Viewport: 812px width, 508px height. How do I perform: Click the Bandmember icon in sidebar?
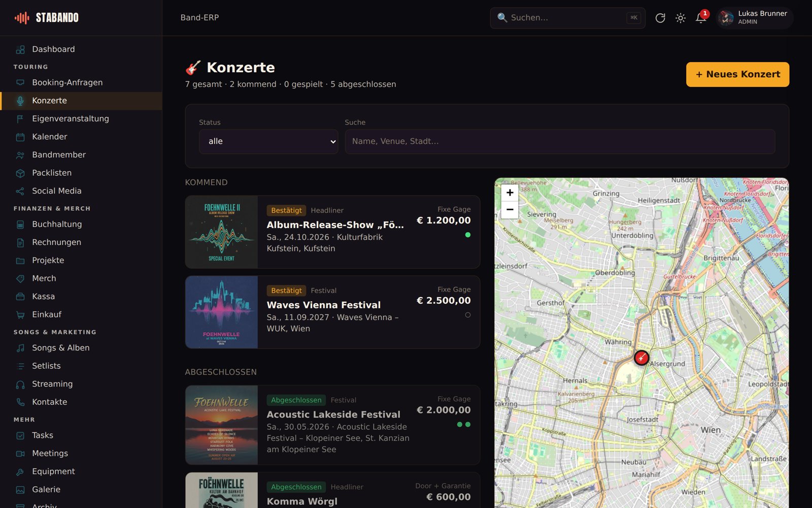click(x=20, y=155)
